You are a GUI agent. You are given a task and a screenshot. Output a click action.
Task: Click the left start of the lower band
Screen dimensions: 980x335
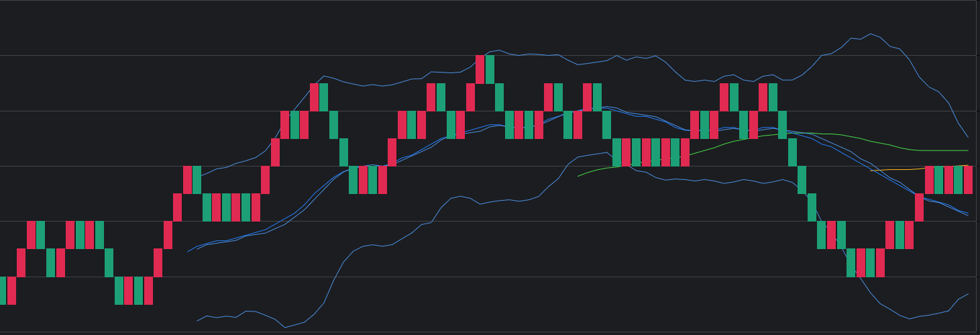point(197,321)
